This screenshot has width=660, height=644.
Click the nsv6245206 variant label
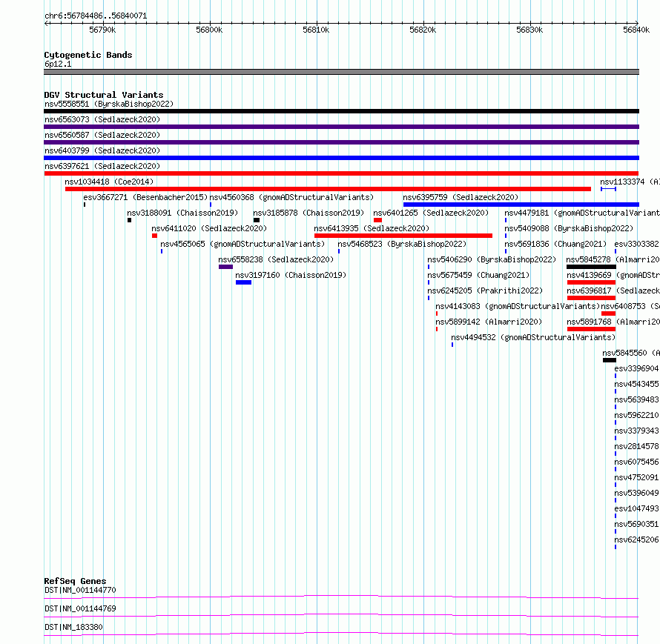click(636, 540)
